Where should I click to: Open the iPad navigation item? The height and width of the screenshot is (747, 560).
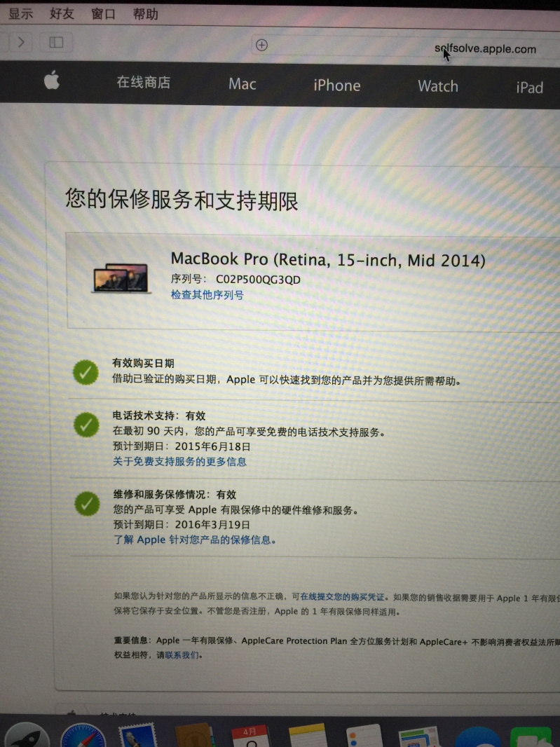point(529,88)
